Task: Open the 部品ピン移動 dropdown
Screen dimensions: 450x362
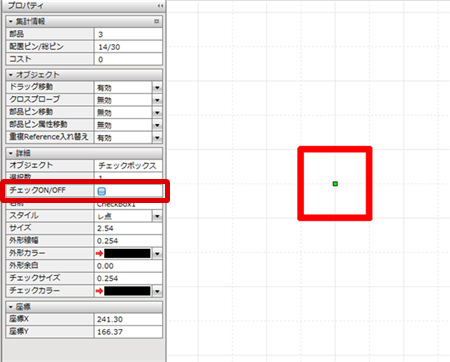Action: click(x=157, y=113)
